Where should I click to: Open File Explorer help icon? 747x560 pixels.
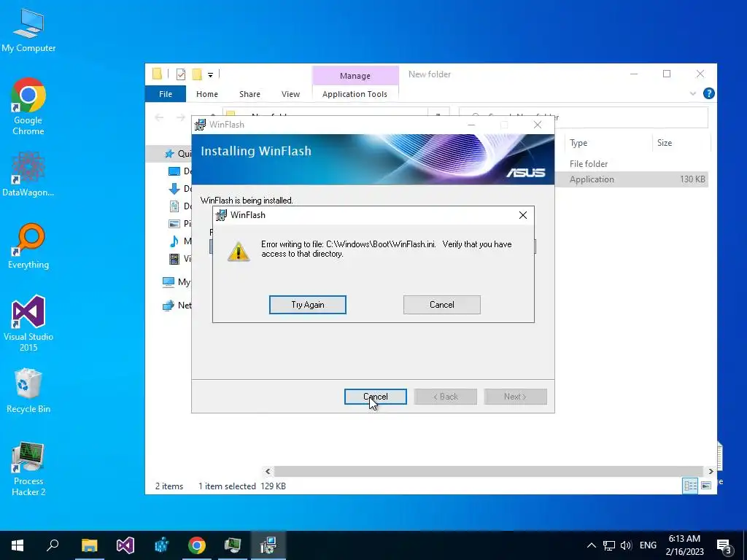708,93
